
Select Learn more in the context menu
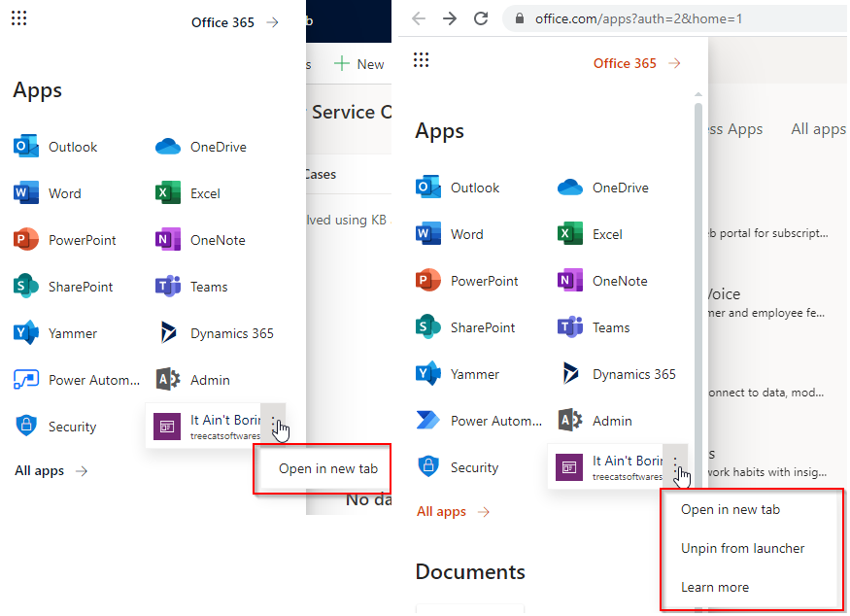click(715, 587)
